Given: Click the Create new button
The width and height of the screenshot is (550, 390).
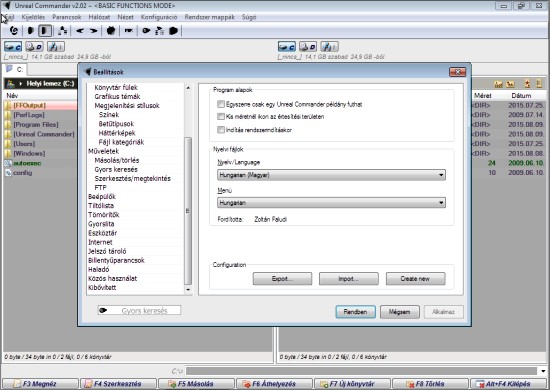Looking at the screenshot, I should point(415,279).
